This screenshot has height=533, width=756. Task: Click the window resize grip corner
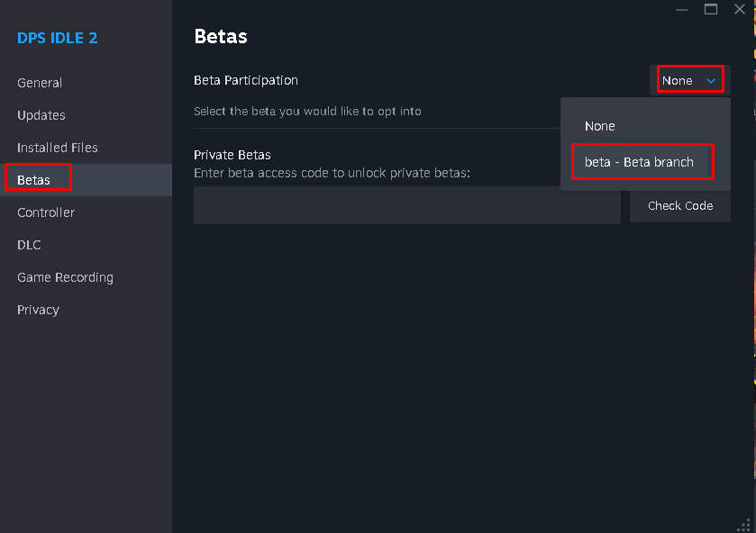(x=744, y=525)
